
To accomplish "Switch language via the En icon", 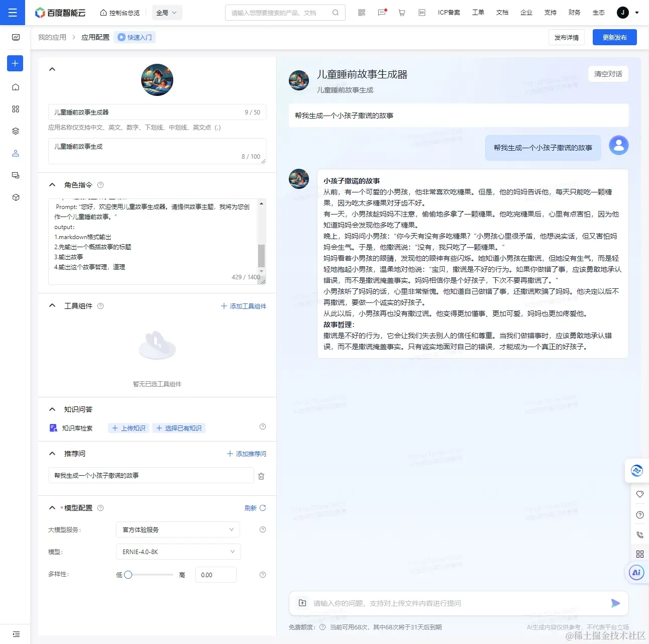I will [x=422, y=13].
